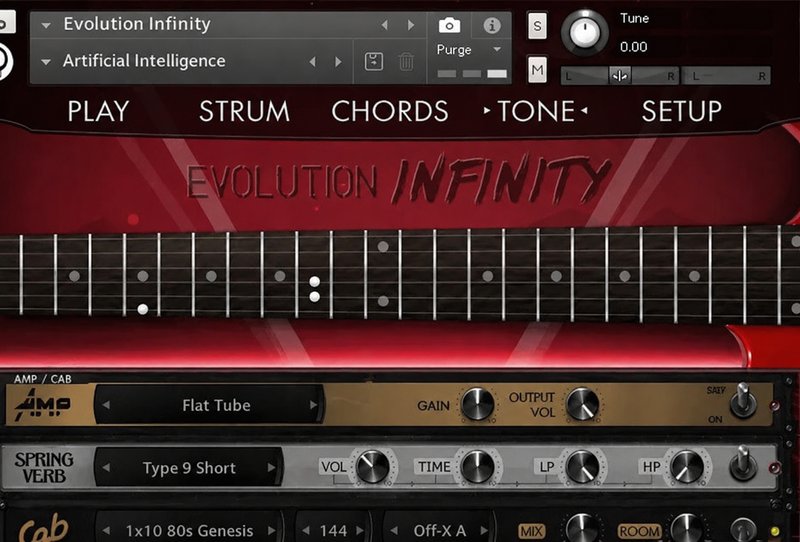Save the current snapshot with the save icon

374,62
